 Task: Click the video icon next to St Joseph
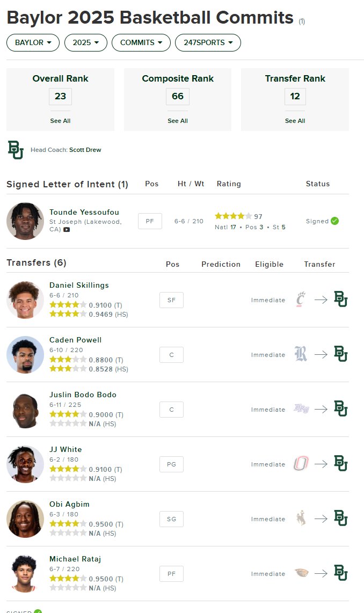pos(67,230)
